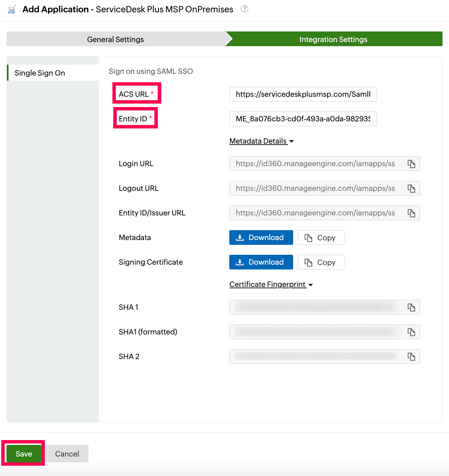Copy the Logout URL value
This screenshot has width=449, height=476.
tap(411, 188)
